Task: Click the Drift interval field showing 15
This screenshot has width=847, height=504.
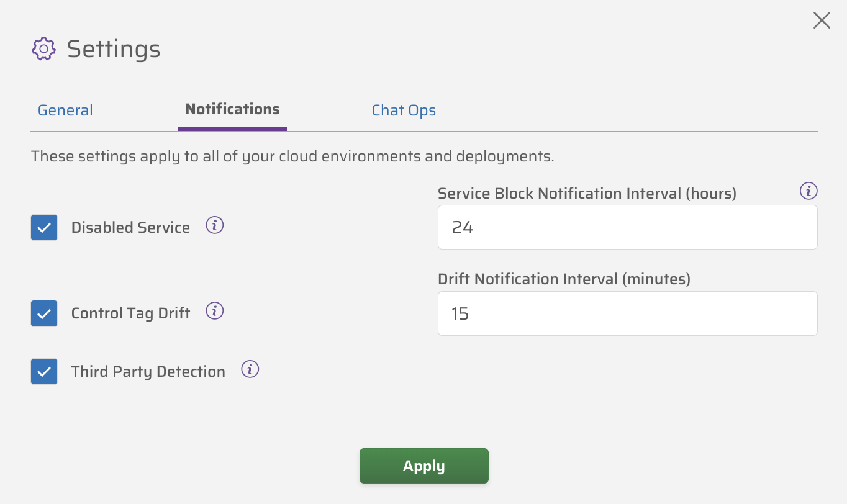Action: coord(627,313)
